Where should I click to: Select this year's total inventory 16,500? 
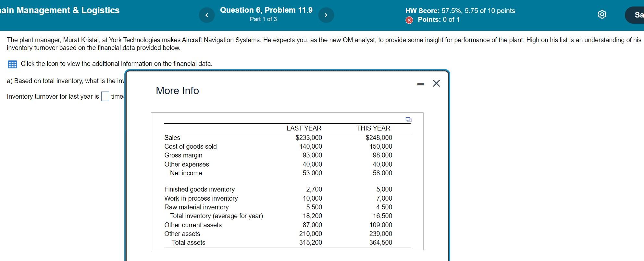coord(382,216)
